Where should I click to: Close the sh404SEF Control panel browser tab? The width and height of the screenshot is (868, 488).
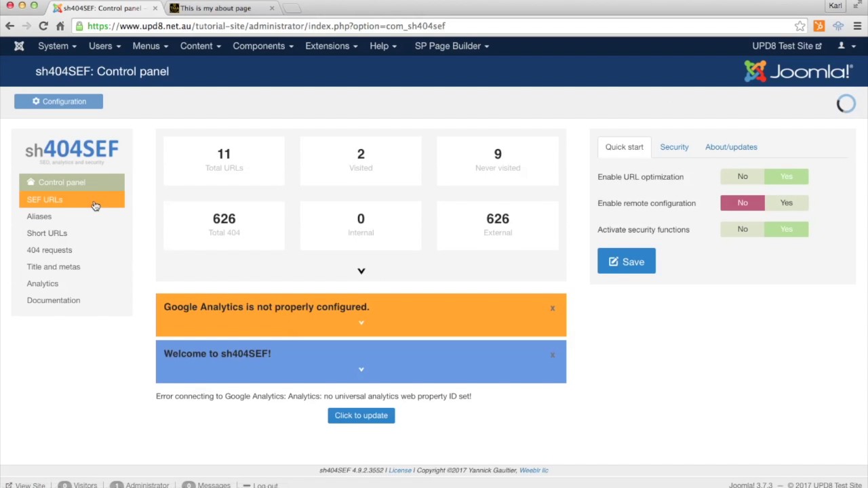click(155, 8)
